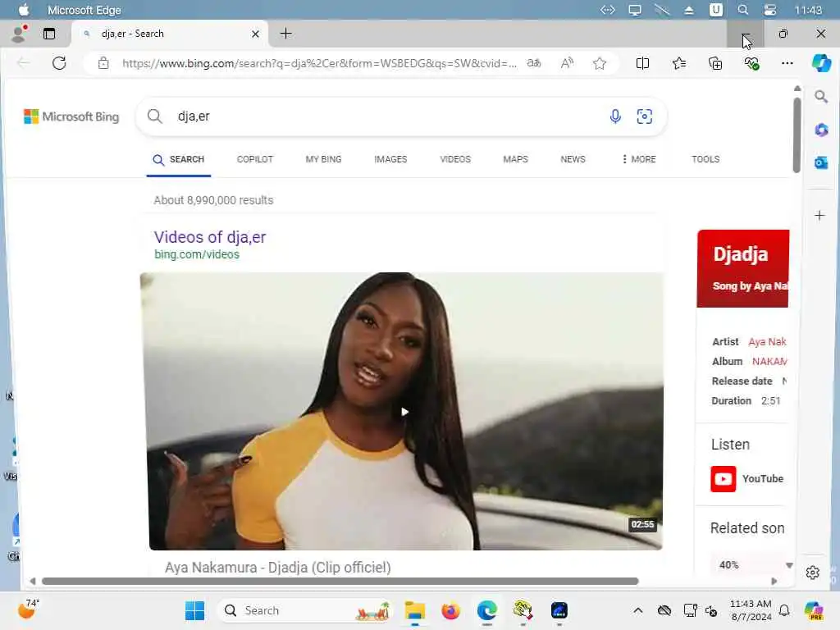Open Firefox from the taskbar
The height and width of the screenshot is (630, 840).
pyautogui.click(x=450, y=610)
